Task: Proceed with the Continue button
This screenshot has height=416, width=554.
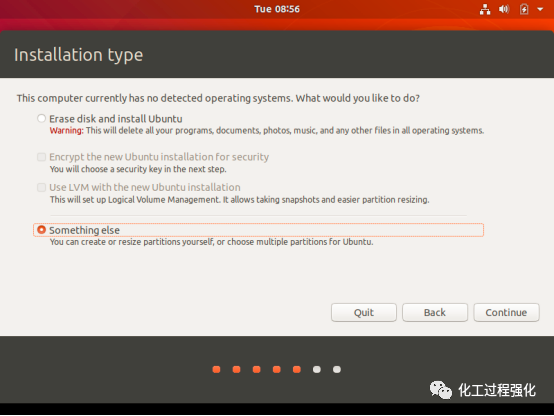Action: 506,312
